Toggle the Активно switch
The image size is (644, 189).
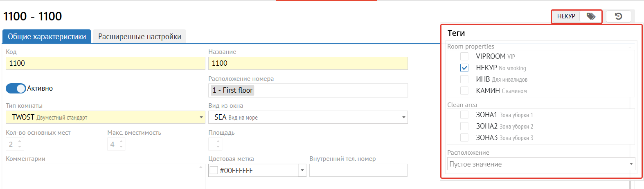[x=16, y=89]
